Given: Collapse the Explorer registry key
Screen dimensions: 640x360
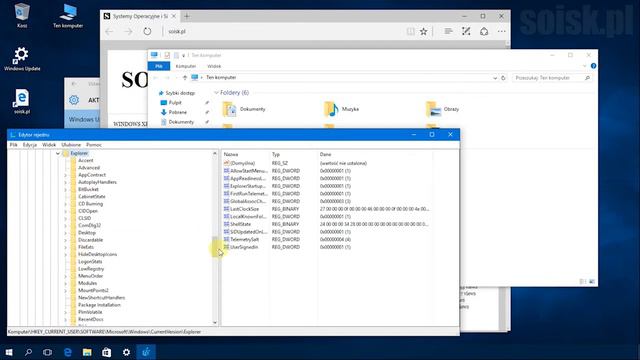Looking at the screenshot, I should pyautogui.click(x=58, y=153).
